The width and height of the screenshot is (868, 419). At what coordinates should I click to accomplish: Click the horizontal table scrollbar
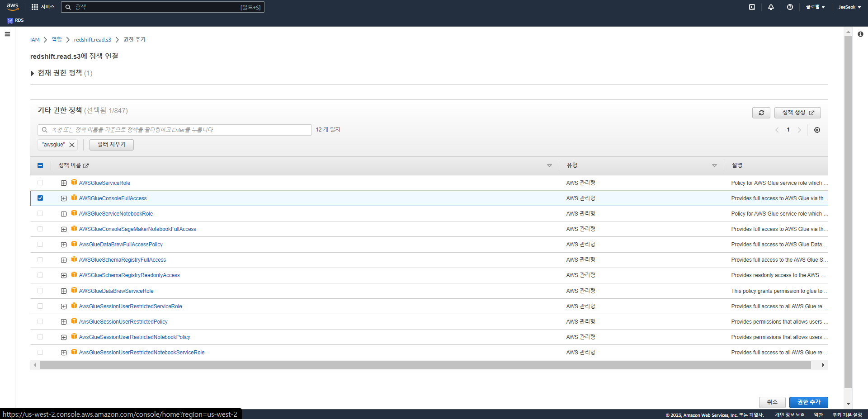pos(425,365)
